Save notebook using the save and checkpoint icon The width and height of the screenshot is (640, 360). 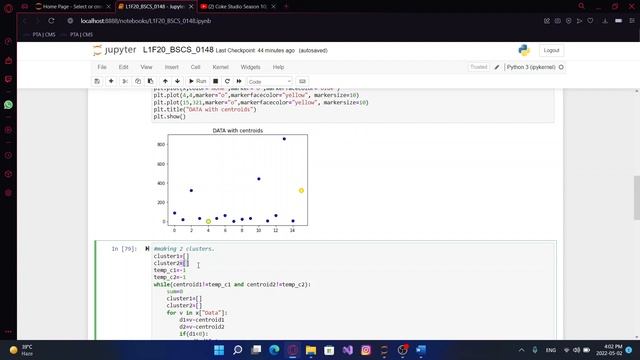pos(97,81)
